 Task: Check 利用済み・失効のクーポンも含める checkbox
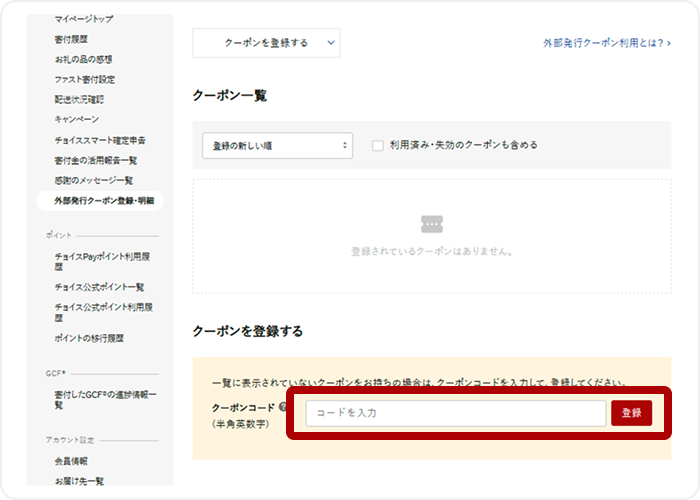point(378,146)
